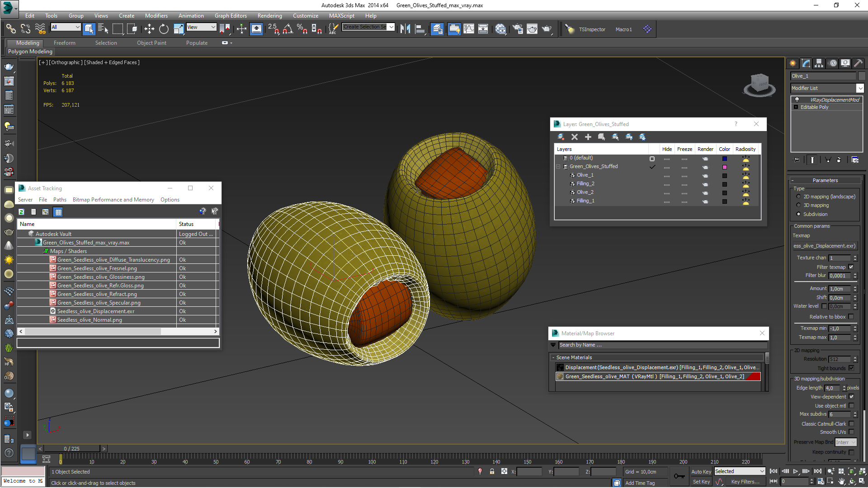Disable the Filter texmap checkbox

coord(851,267)
